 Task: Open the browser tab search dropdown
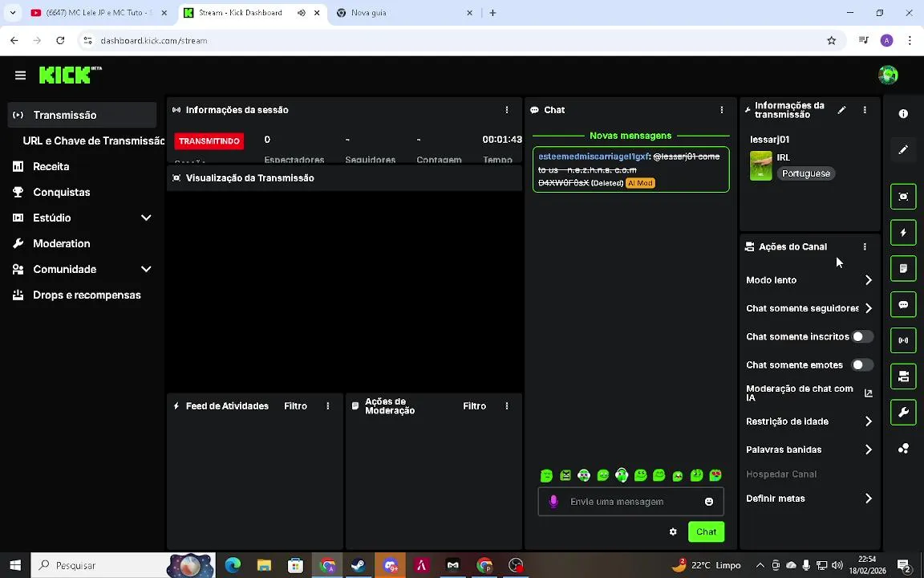pos(12,12)
